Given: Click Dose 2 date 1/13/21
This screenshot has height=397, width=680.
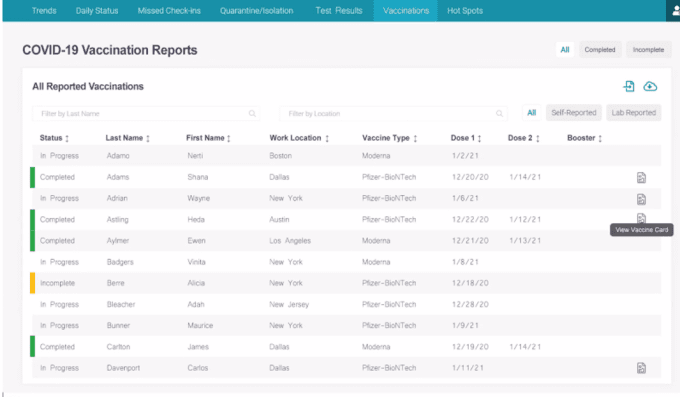Looking at the screenshot, I should click(x=525, y=241).
